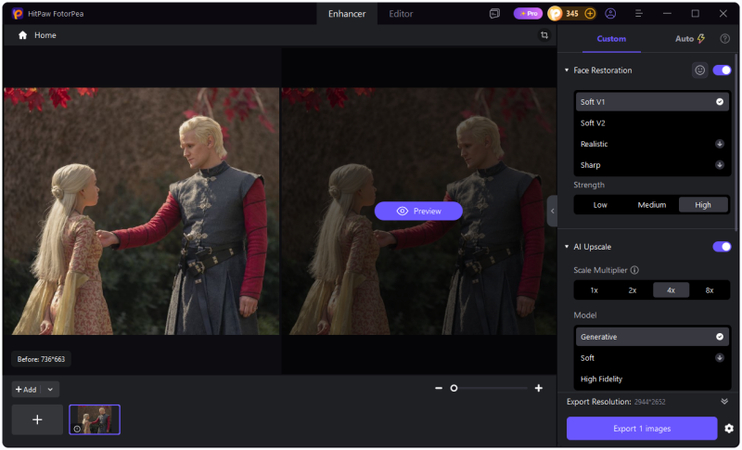Click the HitPaw FotorPea logo icon
Screen dimensions: 742x450
[17, 14]
